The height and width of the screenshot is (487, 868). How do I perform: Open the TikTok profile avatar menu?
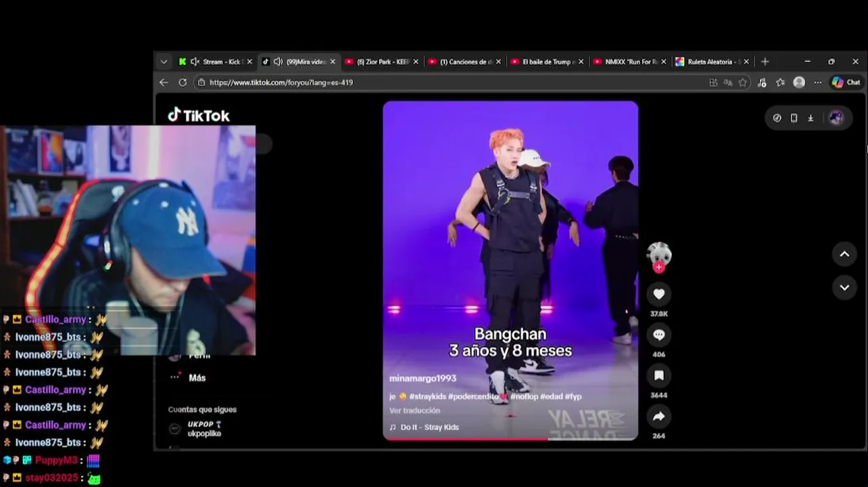pyautogui.click(x=836, y=118)
